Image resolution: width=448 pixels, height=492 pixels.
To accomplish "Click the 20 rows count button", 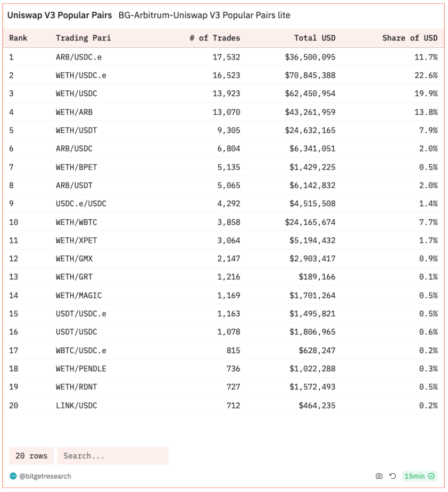I will coord(31,456).
